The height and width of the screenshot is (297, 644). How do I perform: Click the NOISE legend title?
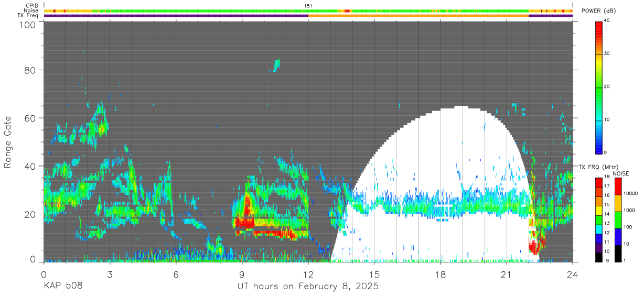click(x=620, y=173)
